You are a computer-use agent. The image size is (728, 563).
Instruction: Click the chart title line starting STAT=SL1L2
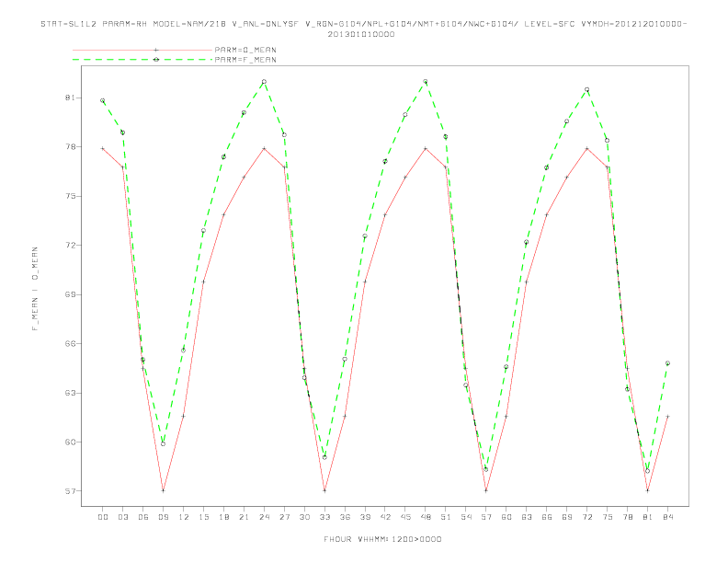pyautogui.click(x=363, y=24)
